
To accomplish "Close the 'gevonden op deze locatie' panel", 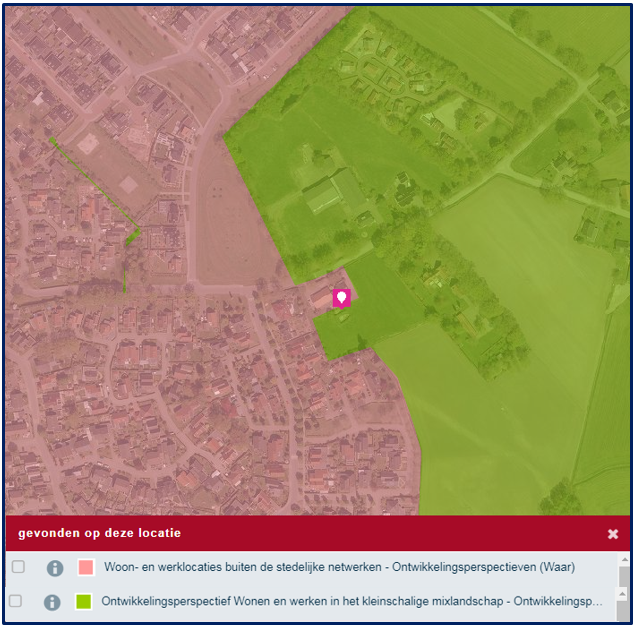I will click(x=613, y=534).
